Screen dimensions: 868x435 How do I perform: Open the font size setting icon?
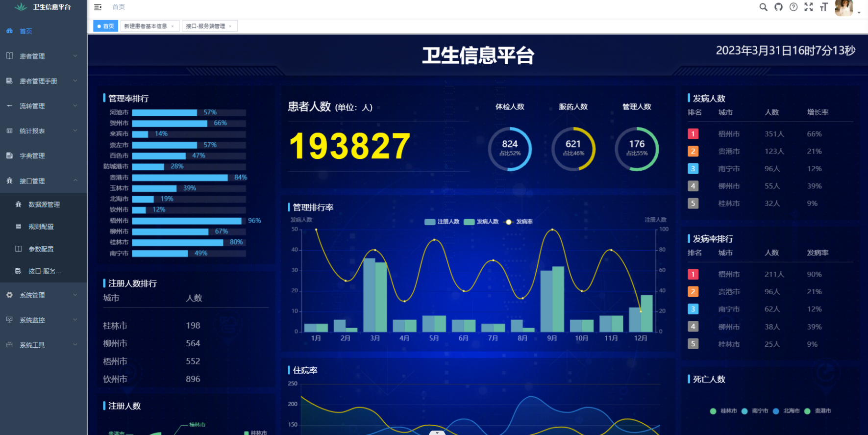point(823,7)
